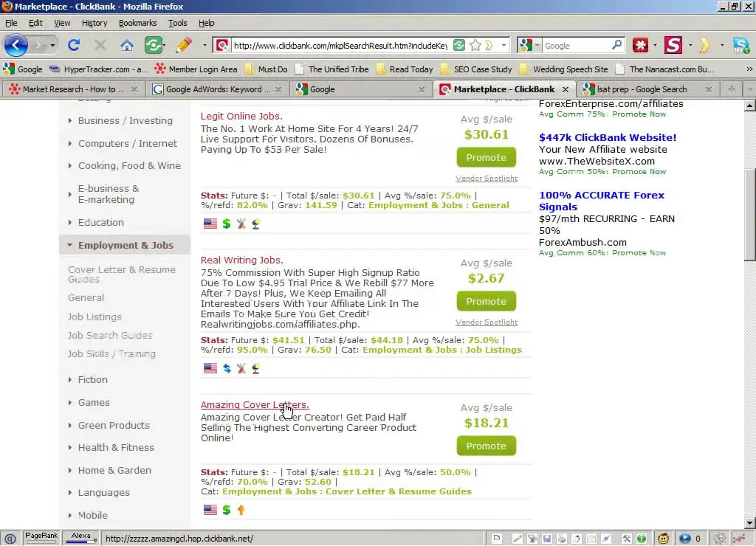Viewport: 756px width, 546px height.
Task: Click the @ icon in status bar
Action: (x=10, y=539)
